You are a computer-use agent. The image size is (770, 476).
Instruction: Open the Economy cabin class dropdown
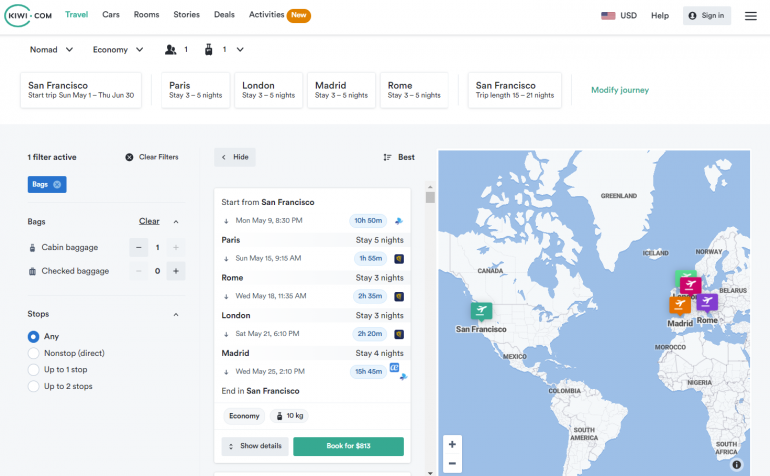click(x=118, y=49)
